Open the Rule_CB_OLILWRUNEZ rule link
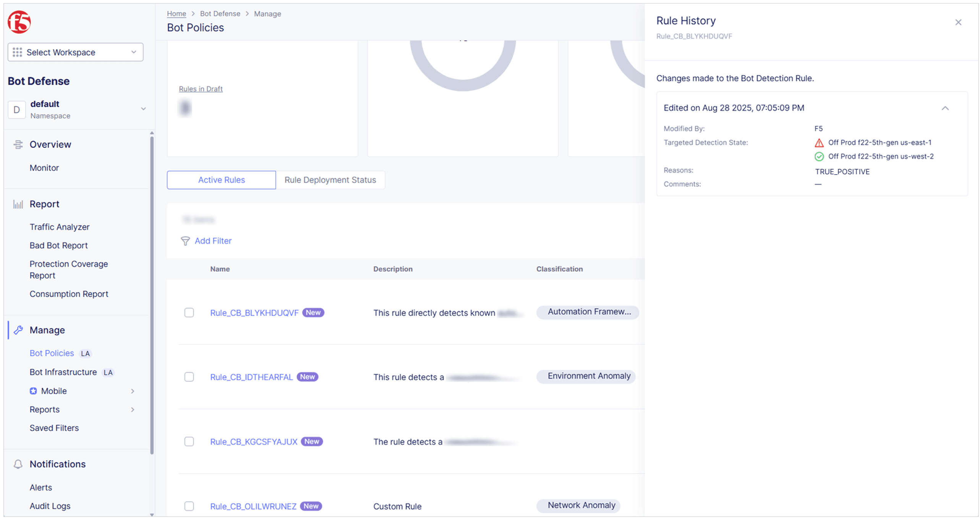Screen dimensions: 980x518 point(253,506)
